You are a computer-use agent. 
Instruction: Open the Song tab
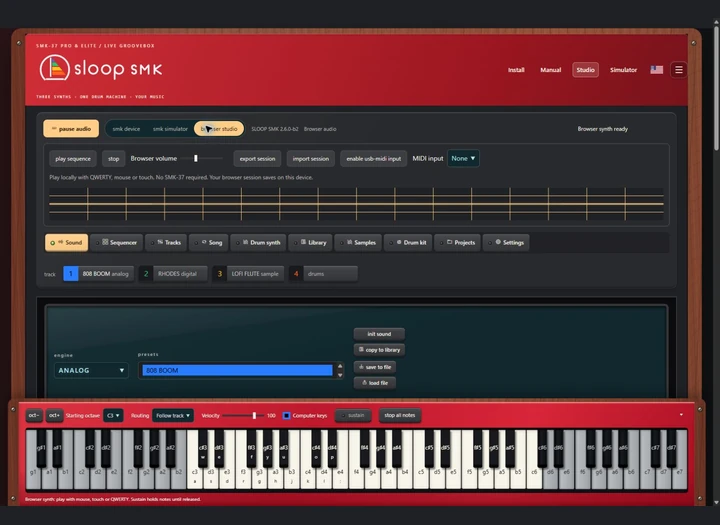click(208, 243)
